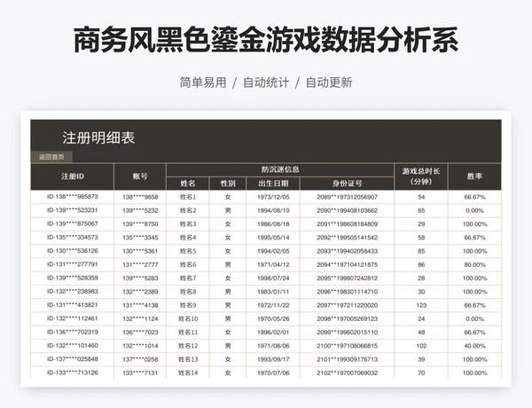Click game duration cell 102
Screen dimensions: 532x408
(x=421, y=346)
